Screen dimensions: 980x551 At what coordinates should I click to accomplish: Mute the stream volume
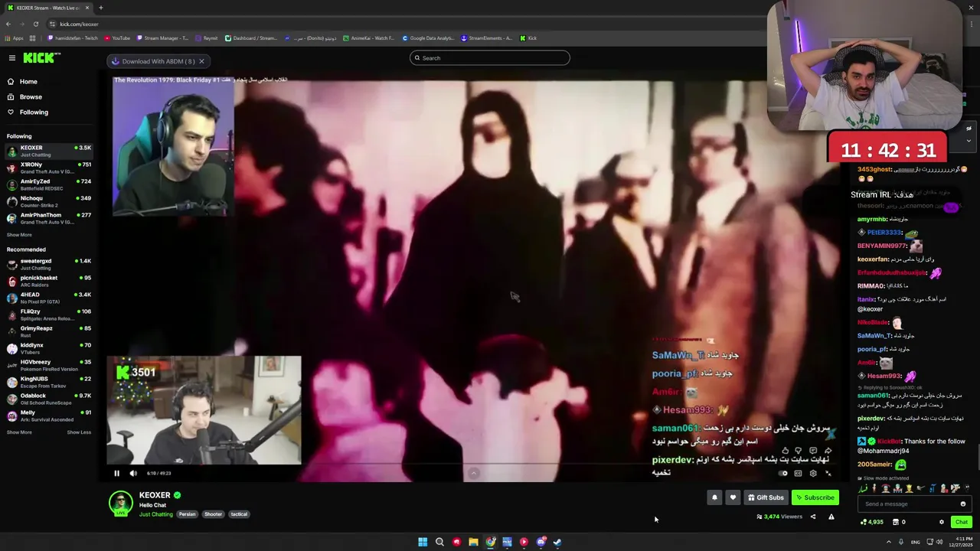133,473
